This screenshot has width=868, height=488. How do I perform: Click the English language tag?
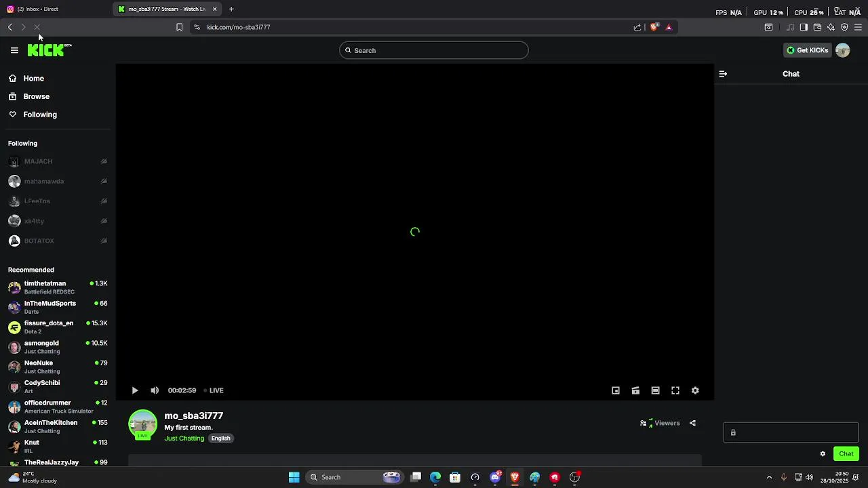[221, 439]
